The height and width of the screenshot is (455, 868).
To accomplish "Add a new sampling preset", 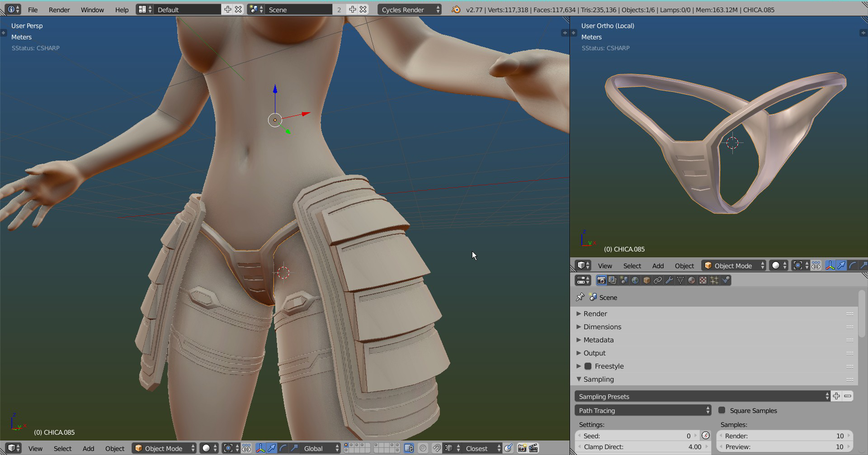I will pos(836,396).
